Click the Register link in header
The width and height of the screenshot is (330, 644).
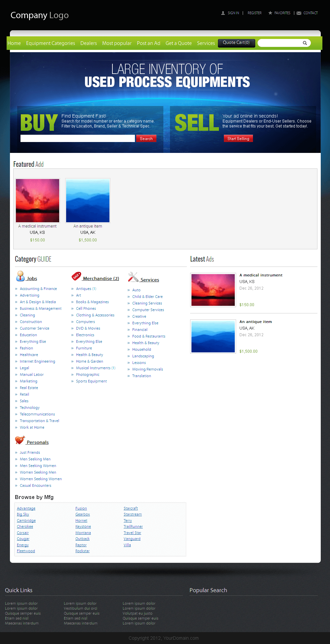(254, 13)
